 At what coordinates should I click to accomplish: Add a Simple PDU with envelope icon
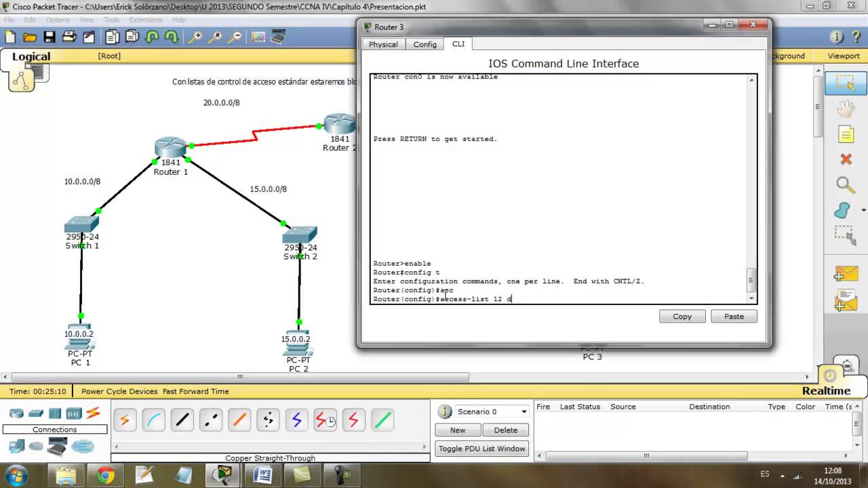point(846,273)
